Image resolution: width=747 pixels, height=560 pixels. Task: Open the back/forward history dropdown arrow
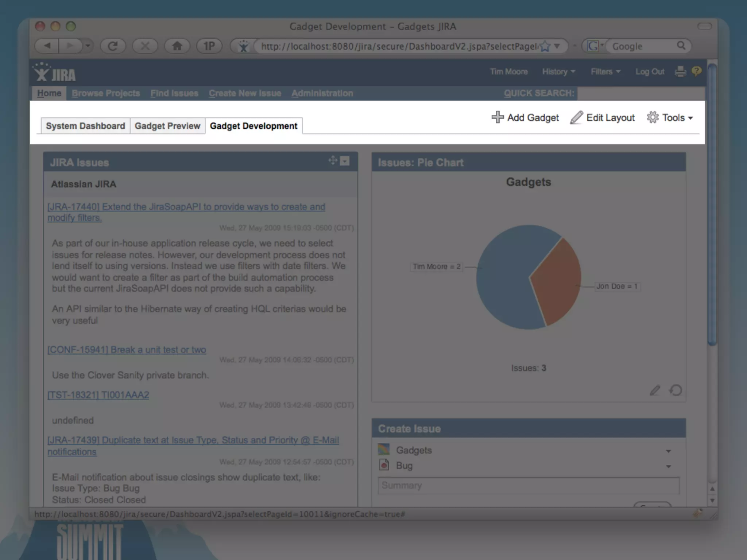click(x=88, y=46)
